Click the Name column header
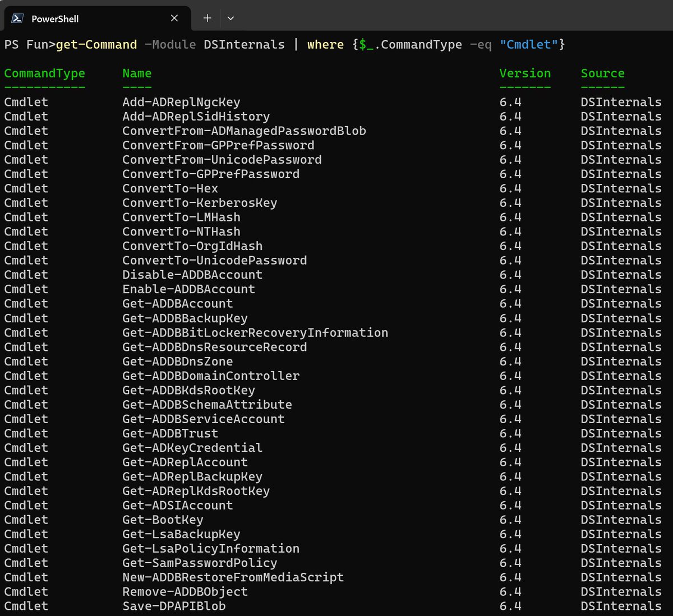The height and width of the screenshot is (616, 673). (x=137, y=73)
